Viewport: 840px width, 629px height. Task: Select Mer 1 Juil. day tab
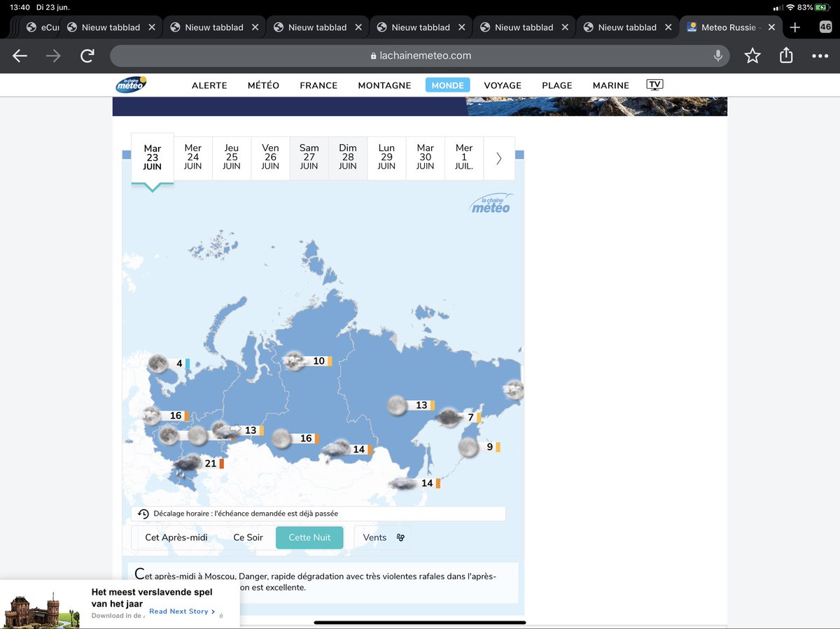coord(464,157)
